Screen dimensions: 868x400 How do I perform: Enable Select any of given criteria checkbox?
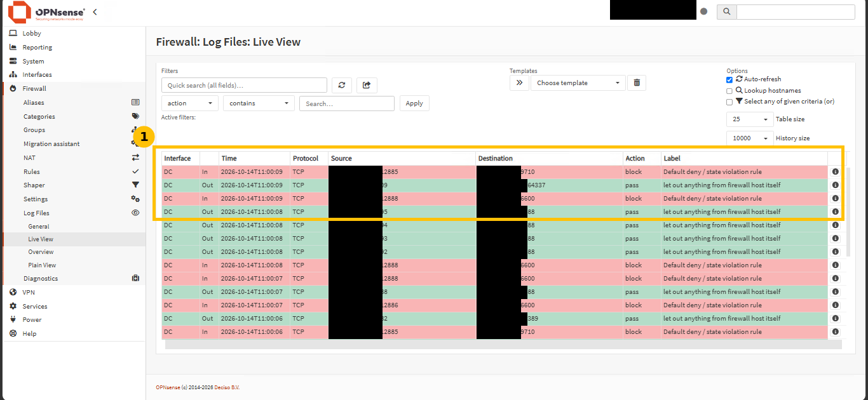point(729,102)
